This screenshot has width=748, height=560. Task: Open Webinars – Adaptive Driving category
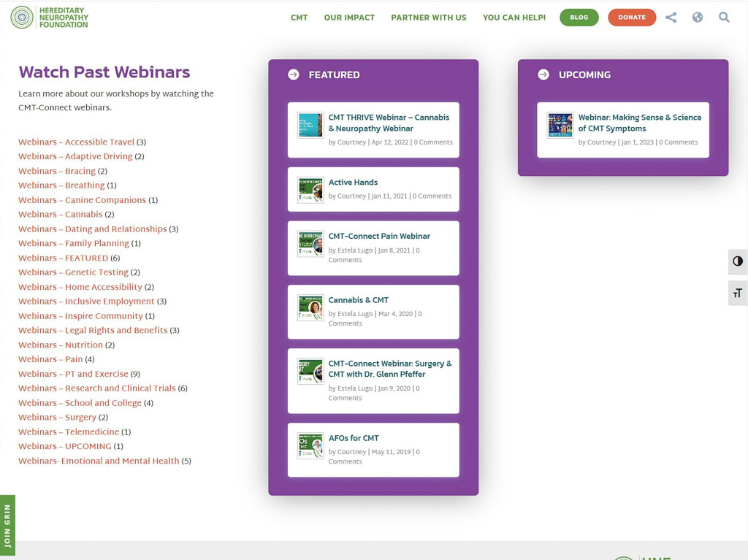click(x=75, y=156)
